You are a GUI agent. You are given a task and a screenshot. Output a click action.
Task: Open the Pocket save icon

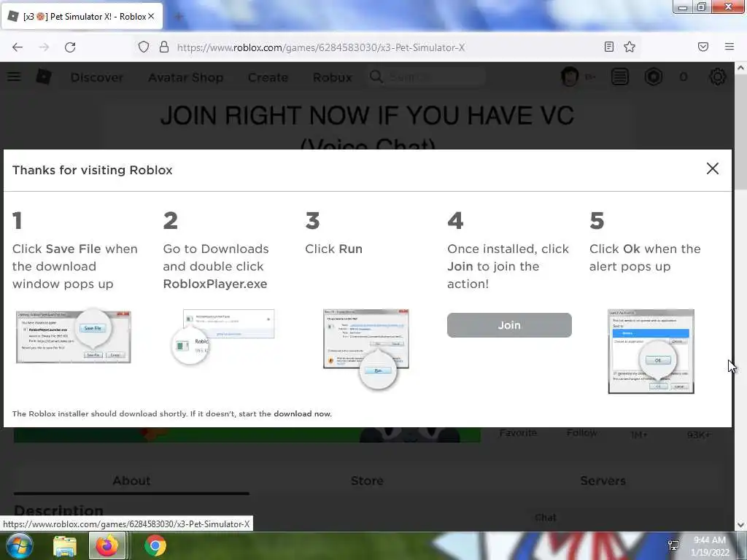(x=703, y=47)
